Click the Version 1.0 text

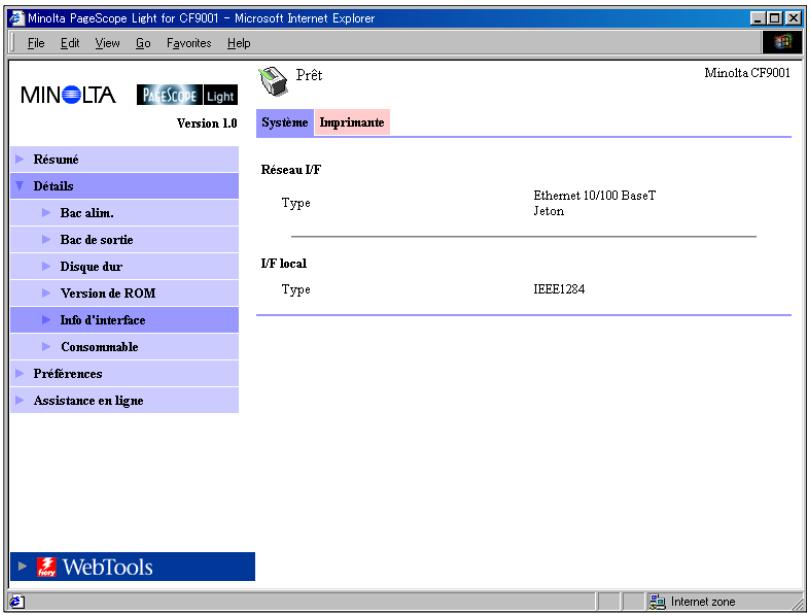coord(207,123)
